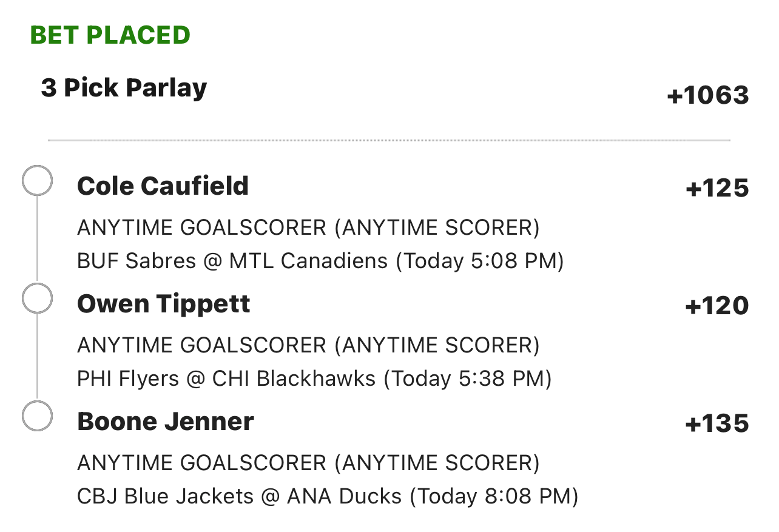
Task: Click the BET PLACED confirmation header
Action: 110,35
